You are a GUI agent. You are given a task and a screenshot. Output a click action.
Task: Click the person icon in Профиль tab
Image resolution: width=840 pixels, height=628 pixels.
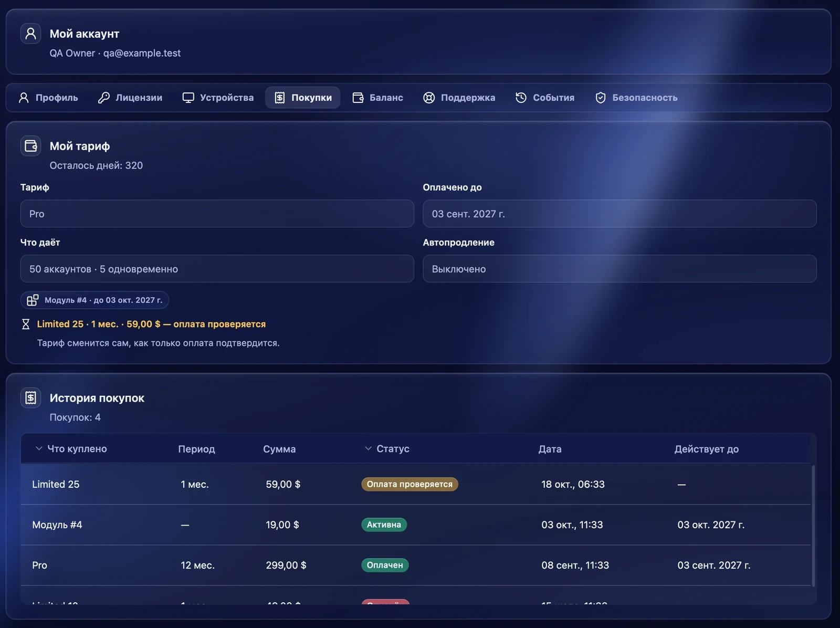tap(24, 98)
